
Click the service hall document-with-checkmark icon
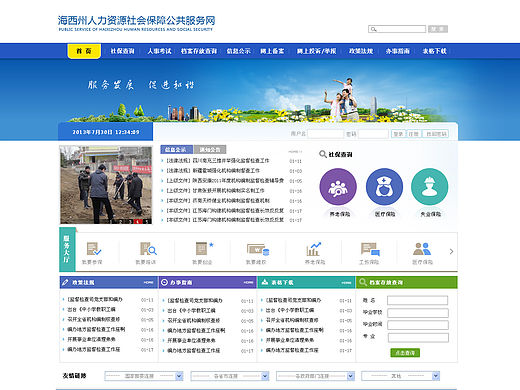pos(93,249)
